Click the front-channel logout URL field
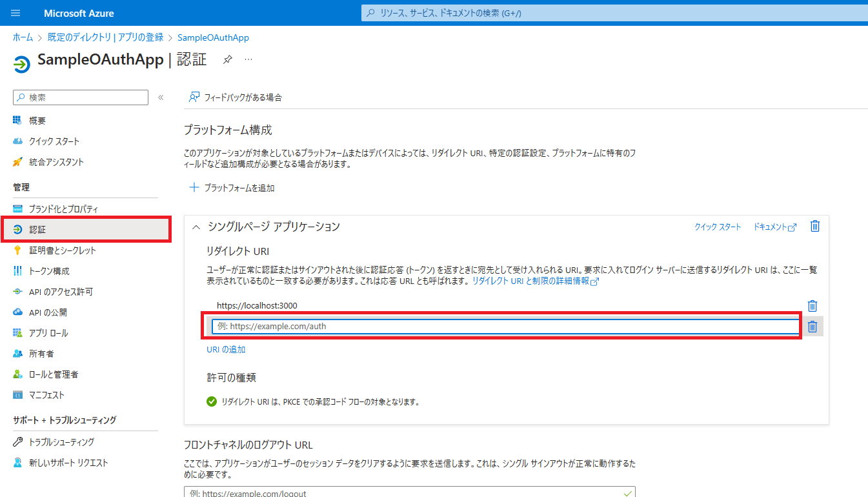Screen dimensions: 868x497 point(410,492)
